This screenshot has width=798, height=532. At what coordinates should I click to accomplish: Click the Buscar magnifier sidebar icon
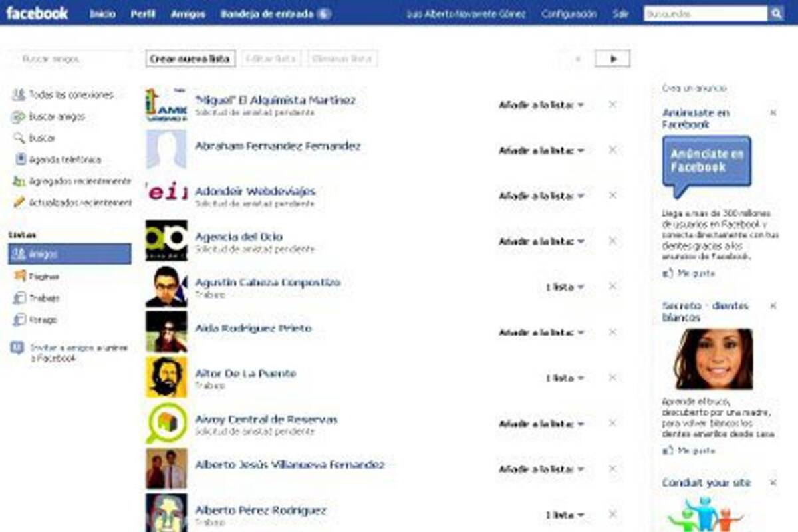[x=19, y=138]
